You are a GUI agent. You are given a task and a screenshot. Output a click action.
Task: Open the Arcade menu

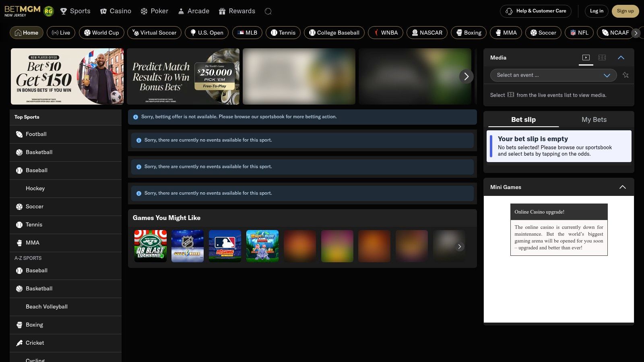tap(194, 11)
